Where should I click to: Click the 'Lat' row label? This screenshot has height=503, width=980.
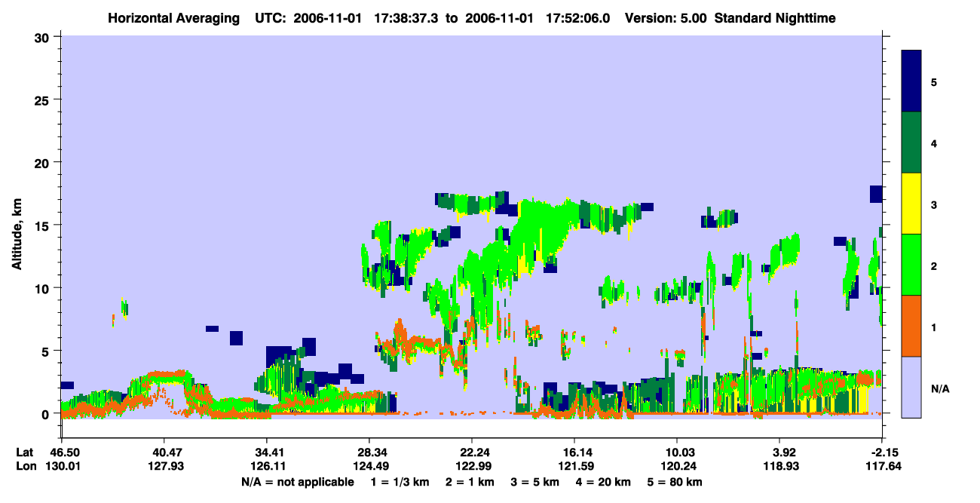pyautogui.click(x=23, y=452)
